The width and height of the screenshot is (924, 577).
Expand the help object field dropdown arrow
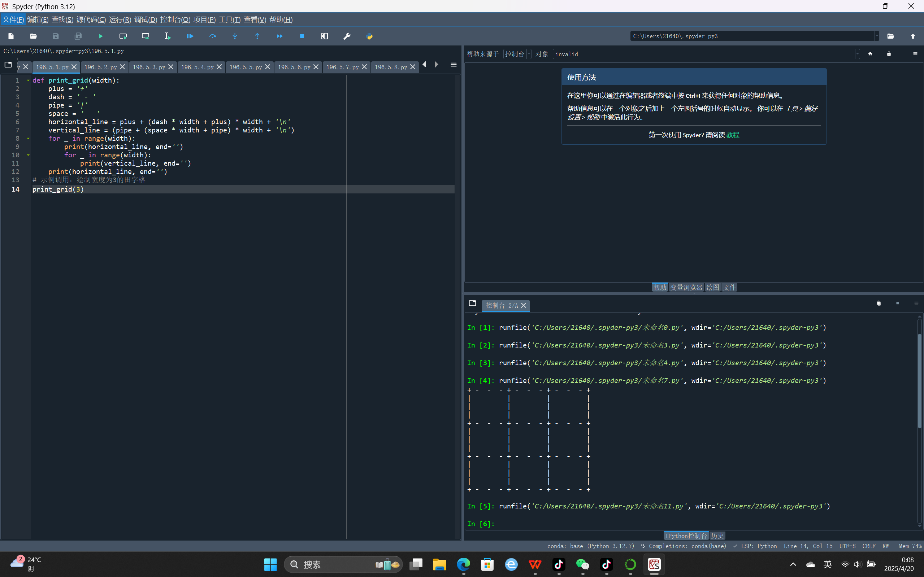[x=857, y=54]
